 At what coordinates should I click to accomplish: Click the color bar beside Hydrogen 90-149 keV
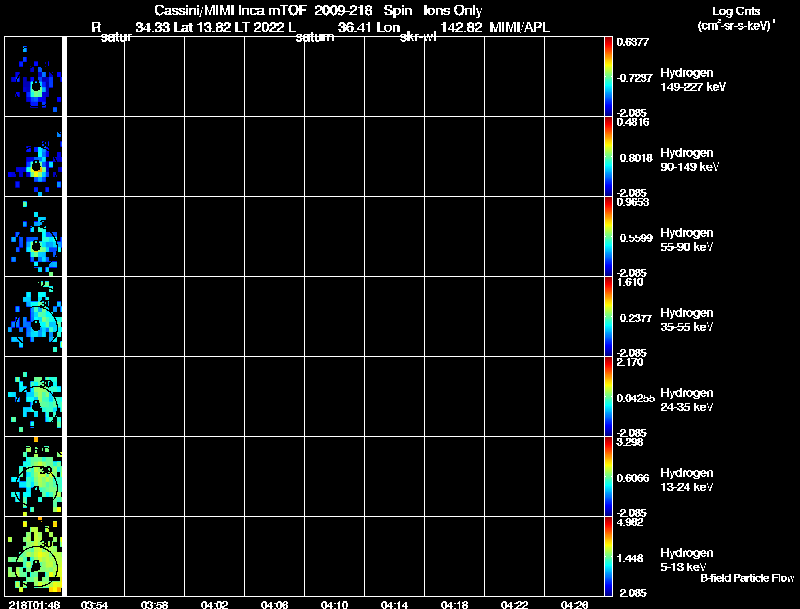608,157
